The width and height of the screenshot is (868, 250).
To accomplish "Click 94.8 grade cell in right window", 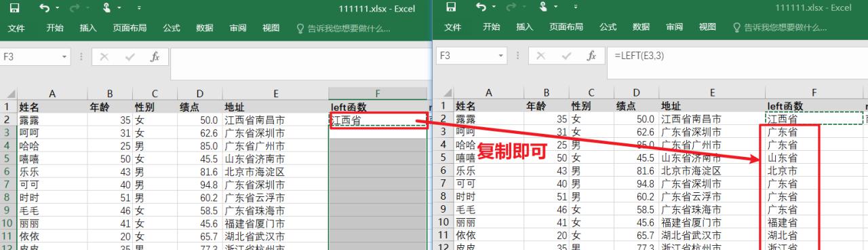I will click(636, 184).
